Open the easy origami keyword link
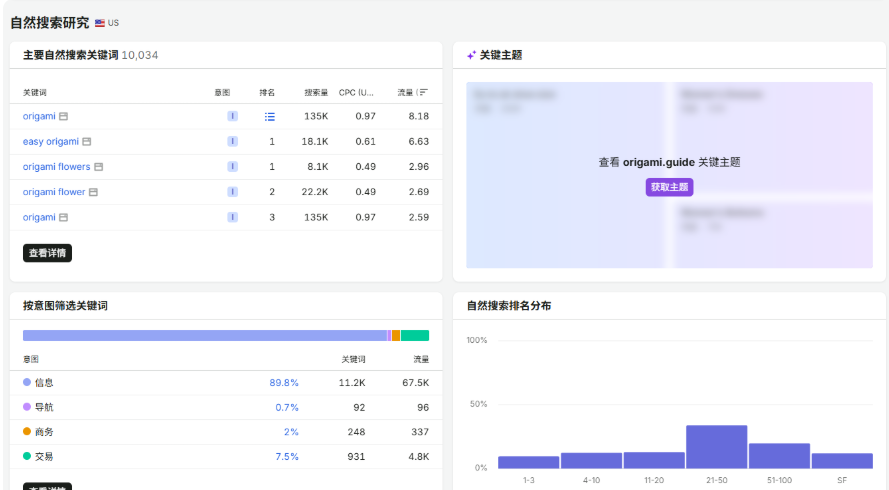The image size is (889, 490). (50, 141)
